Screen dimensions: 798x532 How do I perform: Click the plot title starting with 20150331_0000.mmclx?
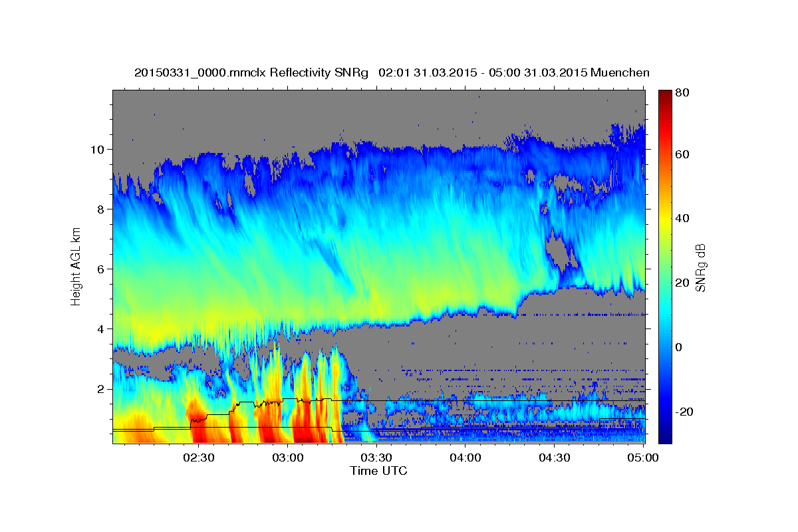click(x=392, y=72)
